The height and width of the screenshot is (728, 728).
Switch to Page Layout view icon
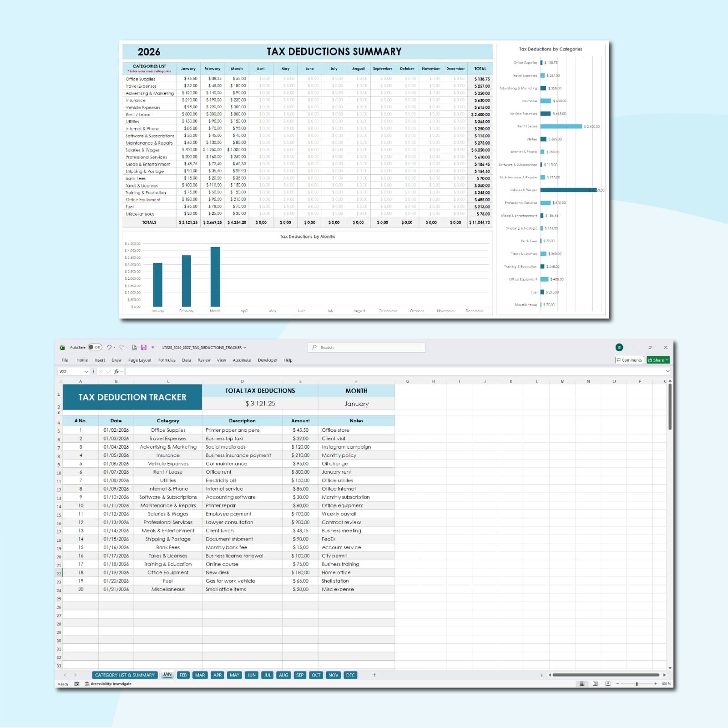(595, 683)
